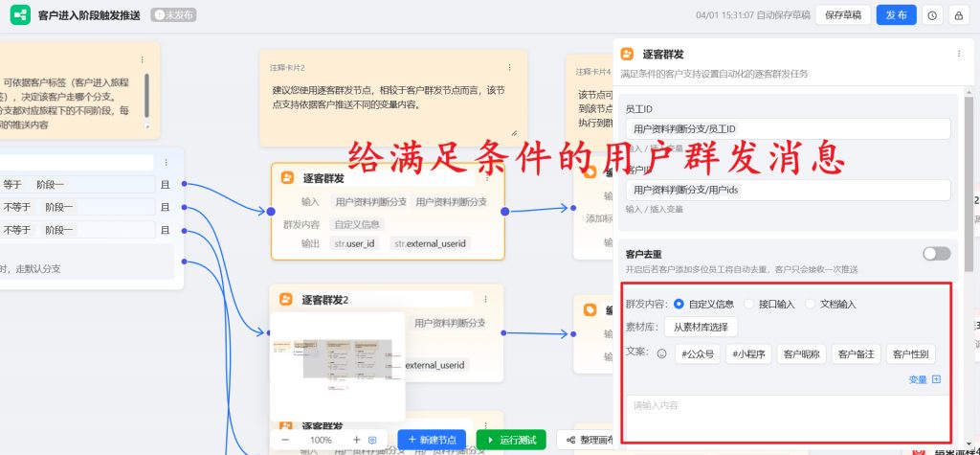Viewport: 980px width, 455px height.
Task: Click the blue 发布 button
Action: pos(896,15)
